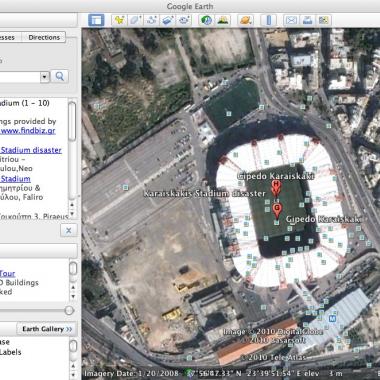
Task: Select the Add Path tool
Action: pyautogui.click(x=151, y=20)
